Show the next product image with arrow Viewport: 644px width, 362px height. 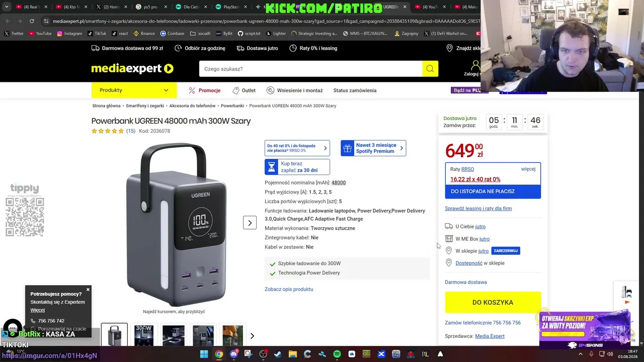(250, 223)
